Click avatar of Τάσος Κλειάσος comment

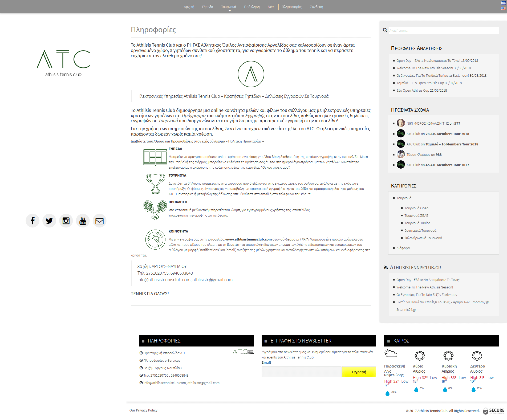click(x=401, y=154)
